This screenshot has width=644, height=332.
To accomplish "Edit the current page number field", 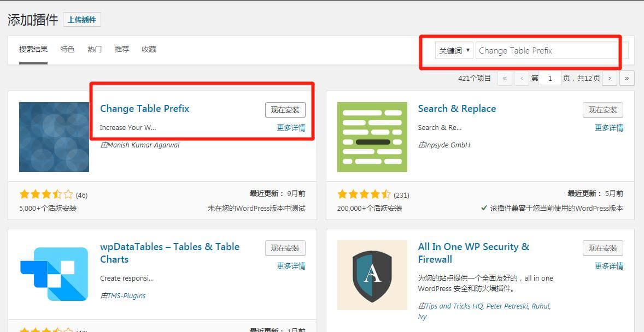I will [x=550, y=78].
